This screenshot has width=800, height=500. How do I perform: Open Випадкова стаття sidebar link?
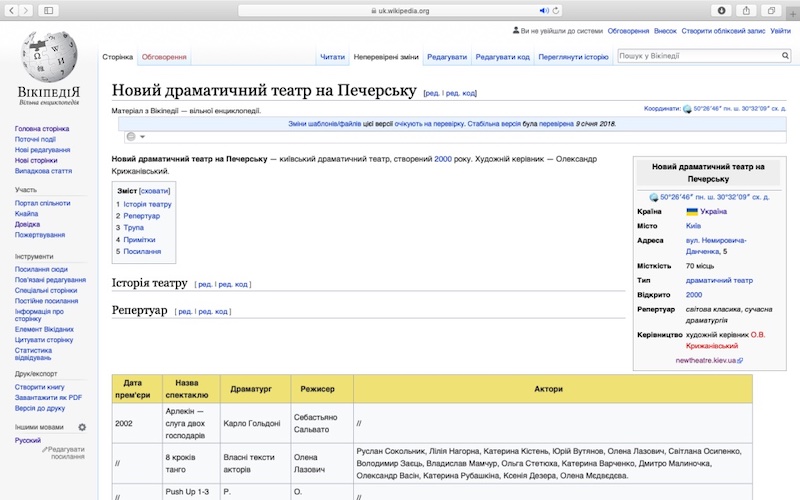(x=43, y=171)
